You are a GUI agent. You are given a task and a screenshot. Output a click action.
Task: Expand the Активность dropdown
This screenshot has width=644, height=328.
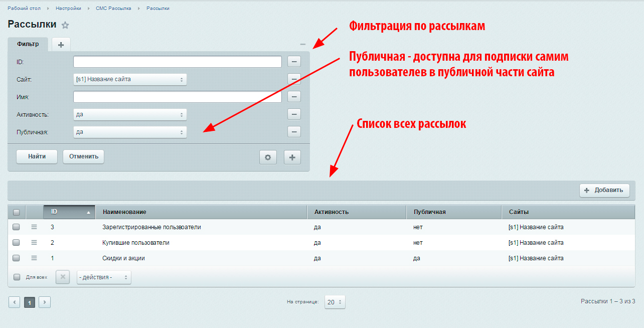tap(130, 114)
